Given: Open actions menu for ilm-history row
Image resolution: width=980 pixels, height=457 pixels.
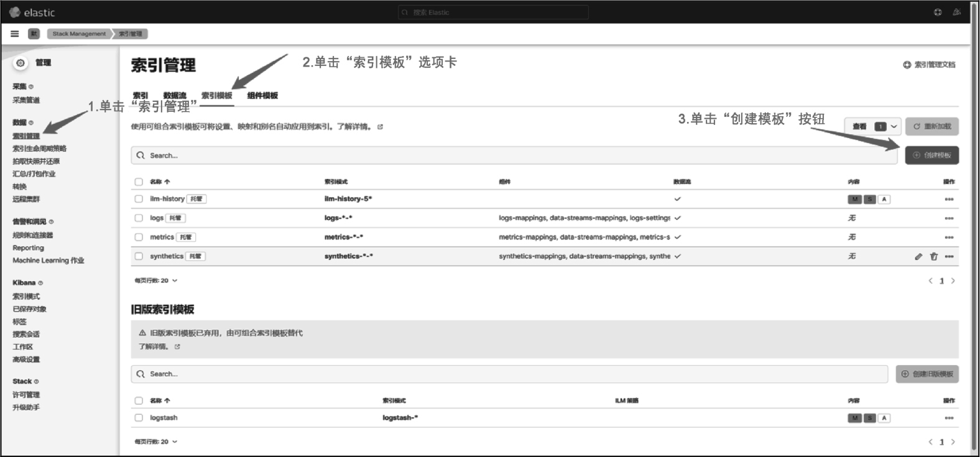Looking at the screenshot, I should [x=949, y=199].
